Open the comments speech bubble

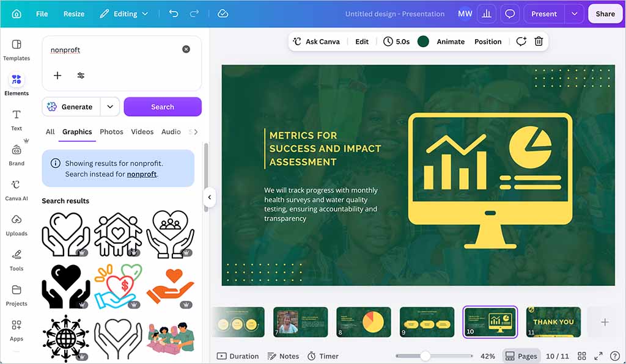510,14
